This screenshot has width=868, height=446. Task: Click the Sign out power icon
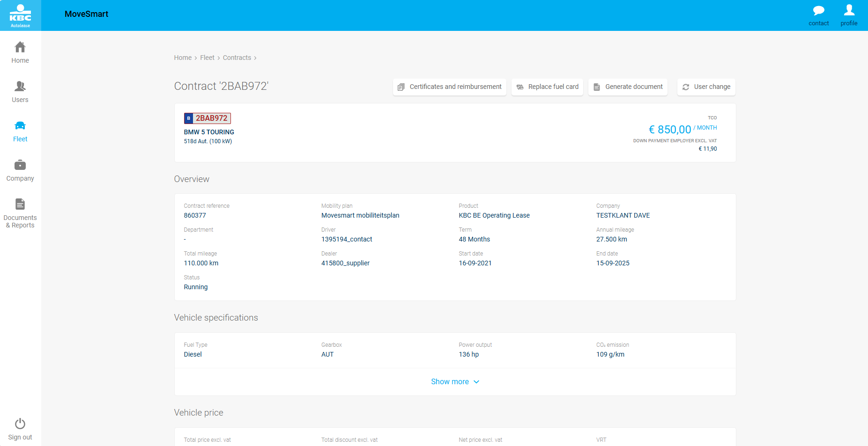20,424
